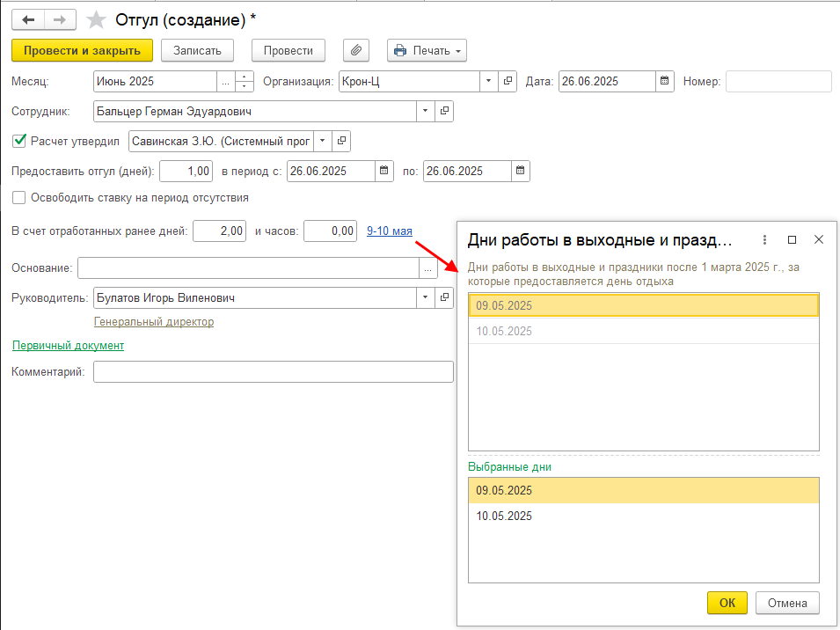Select 10.05.2025 in Выбранные дни list
840x630 pixels.
(504, 516)
